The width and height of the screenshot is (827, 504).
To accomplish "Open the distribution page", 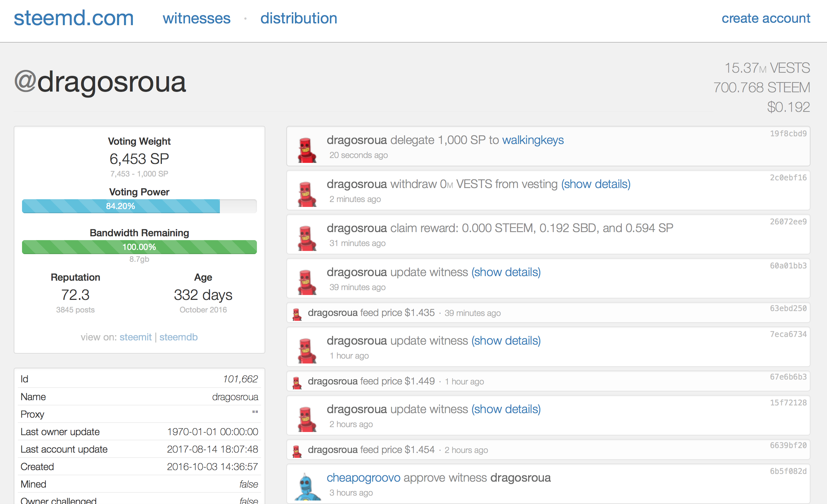I will (x=299, y=18).
